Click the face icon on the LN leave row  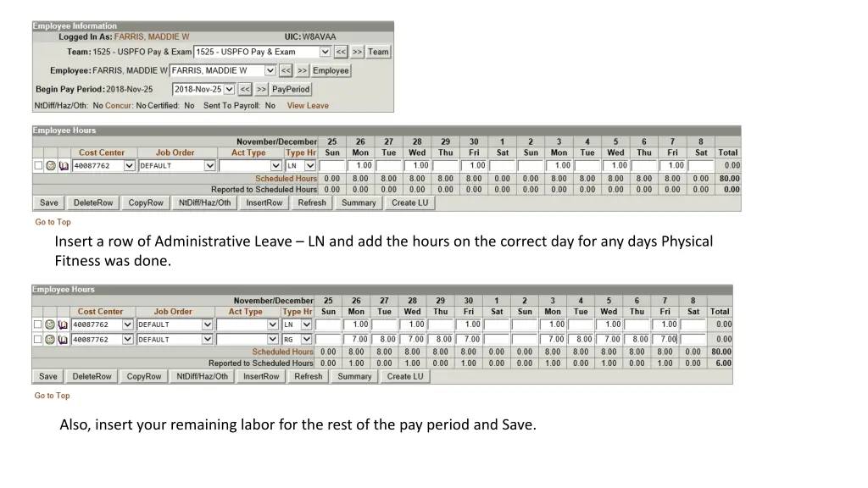coord(49,323)
